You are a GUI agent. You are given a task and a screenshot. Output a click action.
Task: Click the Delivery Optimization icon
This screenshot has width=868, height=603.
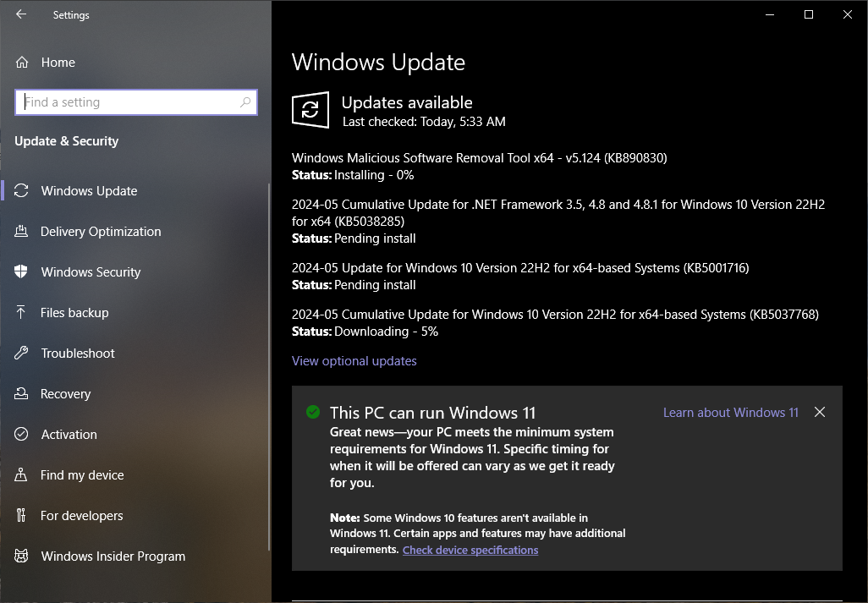click(21, 231)
